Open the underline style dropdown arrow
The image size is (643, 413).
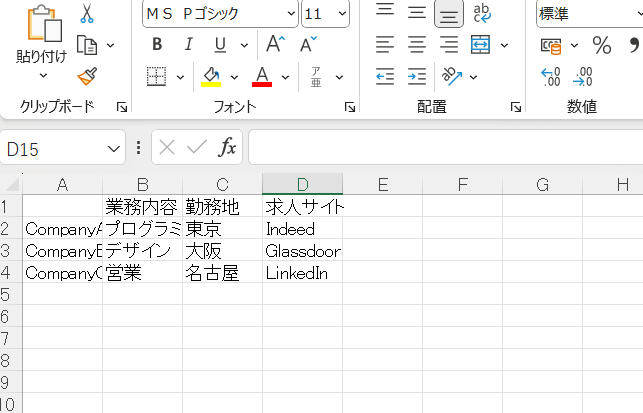pyautogui.click(x=244, y=45)
